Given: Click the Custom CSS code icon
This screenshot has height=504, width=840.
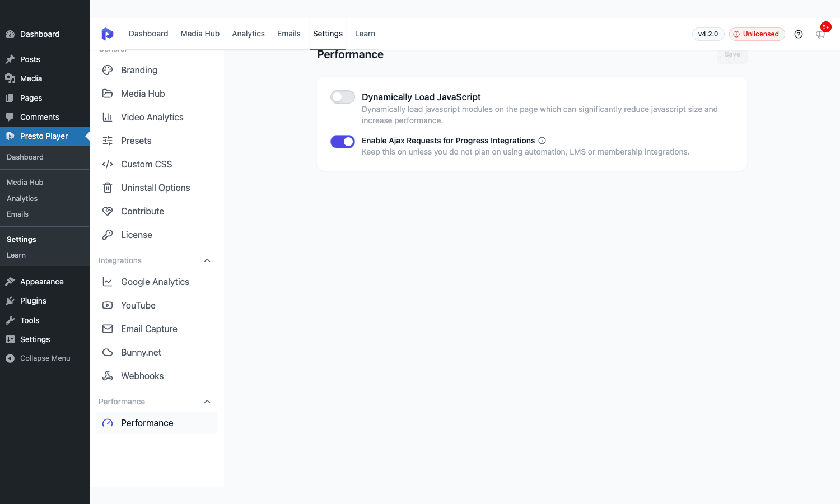Looking at the screenshot, I should pos(108,164).
